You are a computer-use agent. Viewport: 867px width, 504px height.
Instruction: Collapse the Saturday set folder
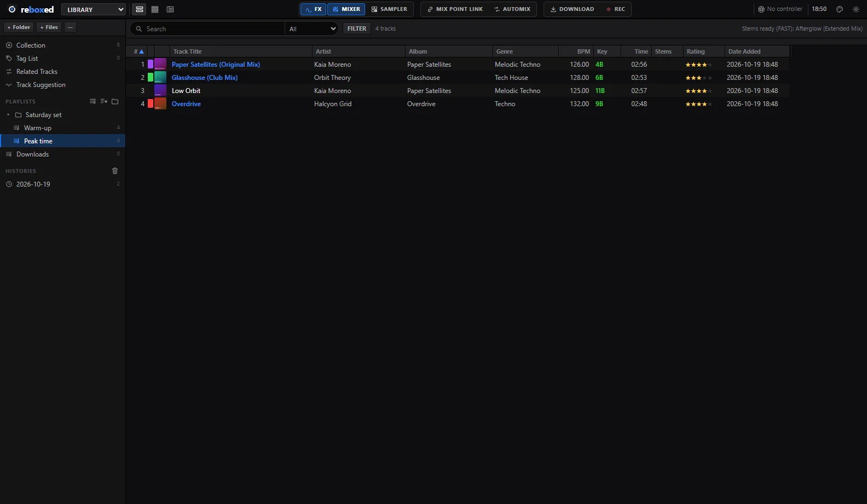click(x=8, y=115)
